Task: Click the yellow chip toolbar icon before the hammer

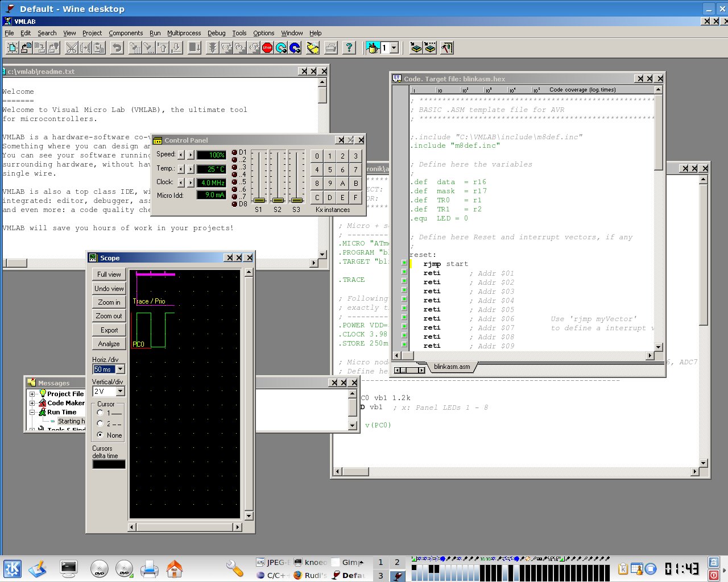Action: pyautogui.click(x=431, y=48)
